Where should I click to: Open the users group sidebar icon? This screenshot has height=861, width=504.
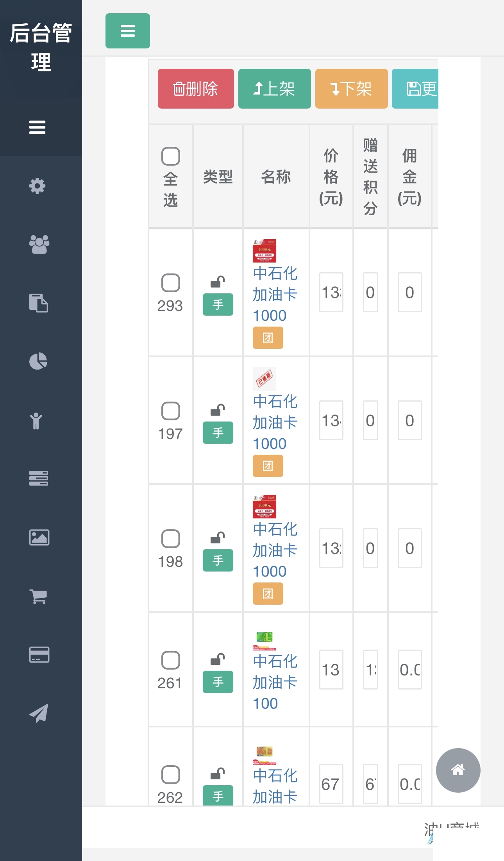(x=39, y=245)
